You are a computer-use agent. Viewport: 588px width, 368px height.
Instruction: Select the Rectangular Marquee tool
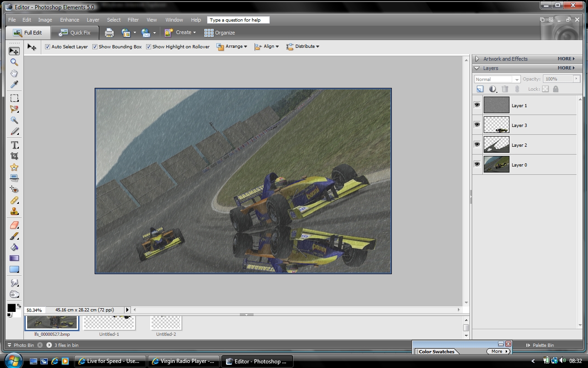tap(14, 98)
